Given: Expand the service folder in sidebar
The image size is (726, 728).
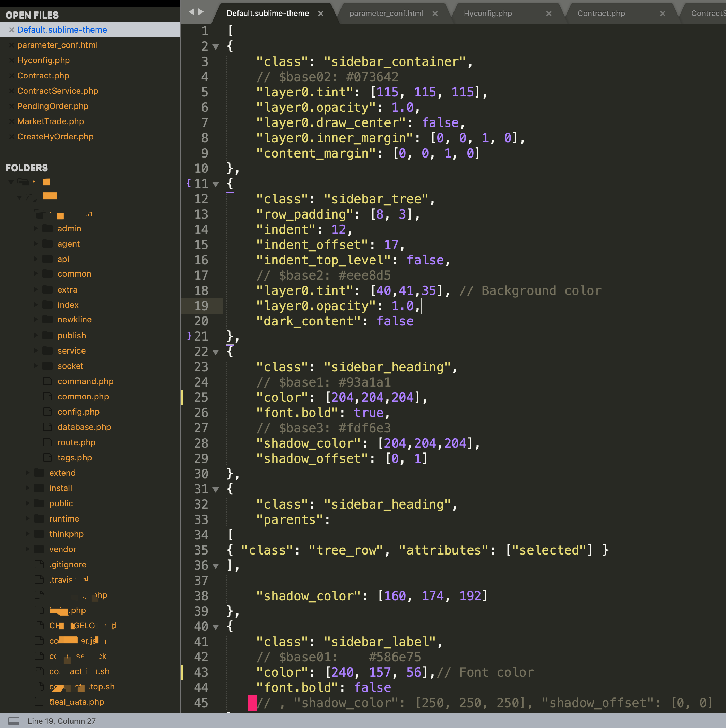Looking at the screenshot, I should click(36, 350).
